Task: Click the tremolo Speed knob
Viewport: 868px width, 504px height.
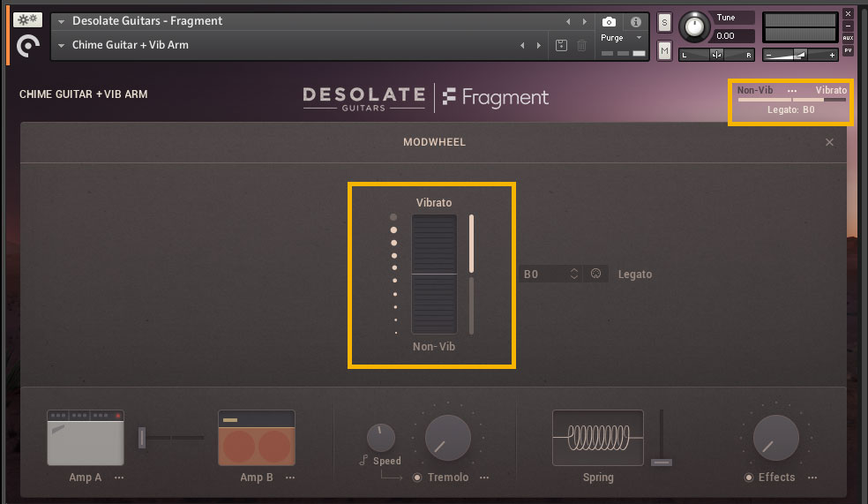Action: pos(381,438)
